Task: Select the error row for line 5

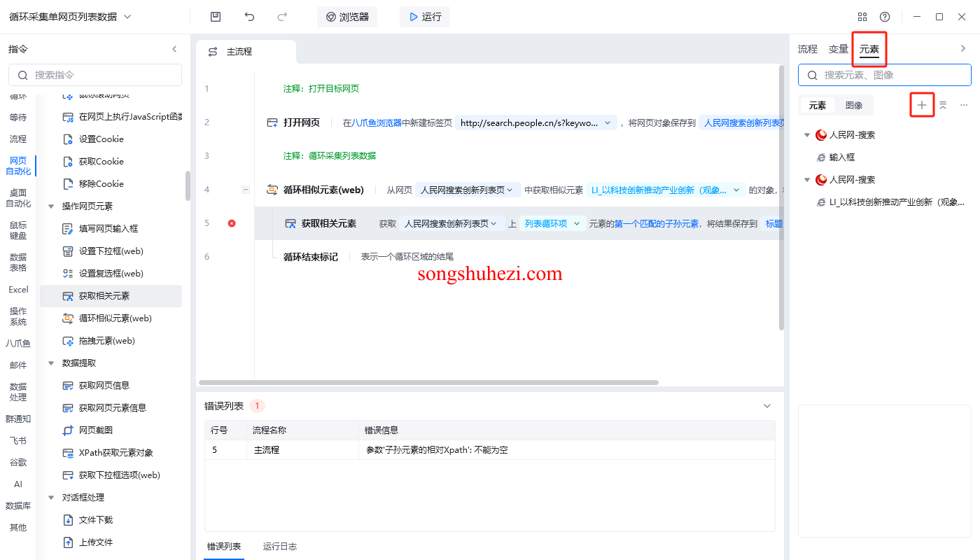Action: (490, 450)
